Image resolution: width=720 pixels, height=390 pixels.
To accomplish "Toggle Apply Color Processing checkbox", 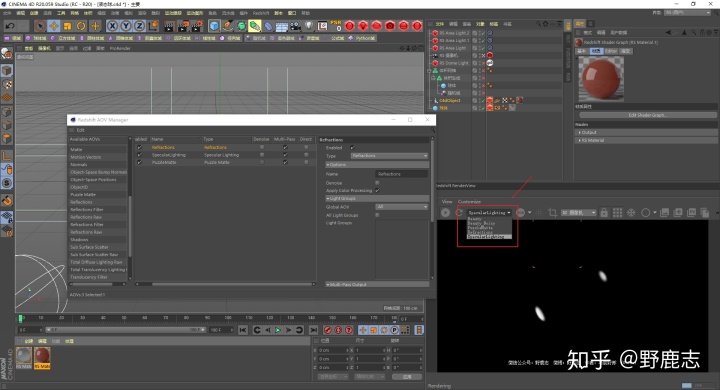I will tap(377, 190).
